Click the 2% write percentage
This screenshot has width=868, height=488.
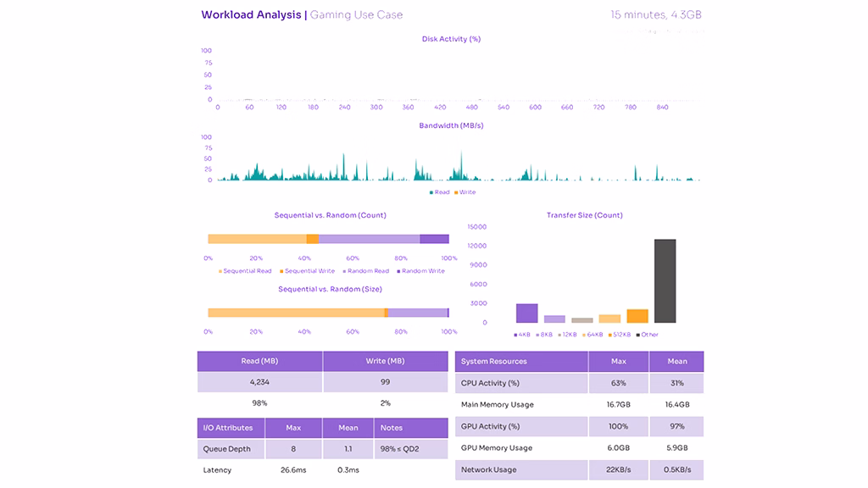point(386,403)
